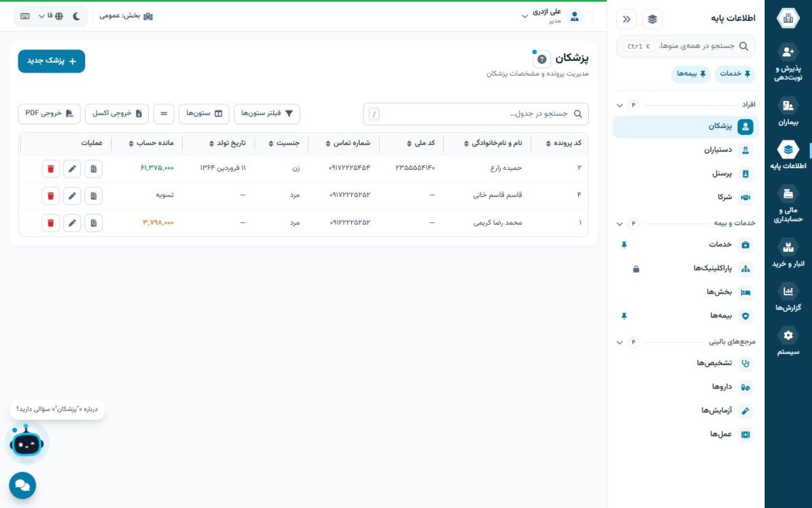Viewport: 812px width, 508px height.
Task: Sort the table by the مانده حساب column
Action: 151,144
